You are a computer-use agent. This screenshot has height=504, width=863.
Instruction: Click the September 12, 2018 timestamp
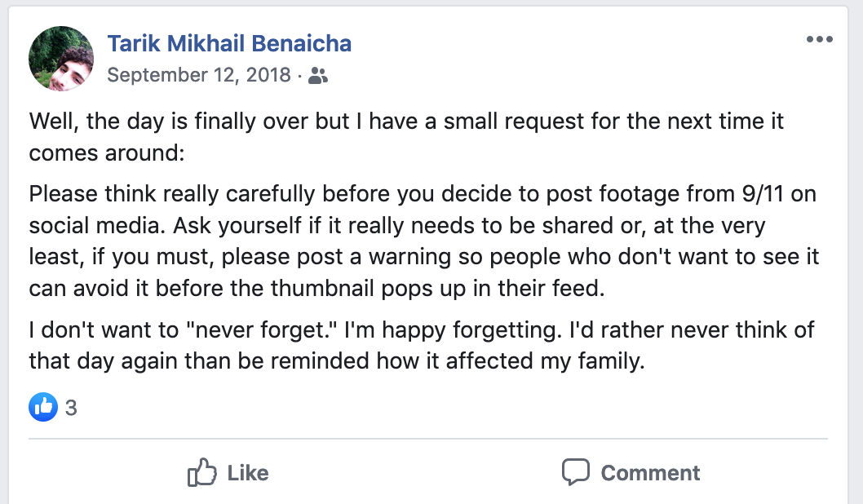coord(199,76)
